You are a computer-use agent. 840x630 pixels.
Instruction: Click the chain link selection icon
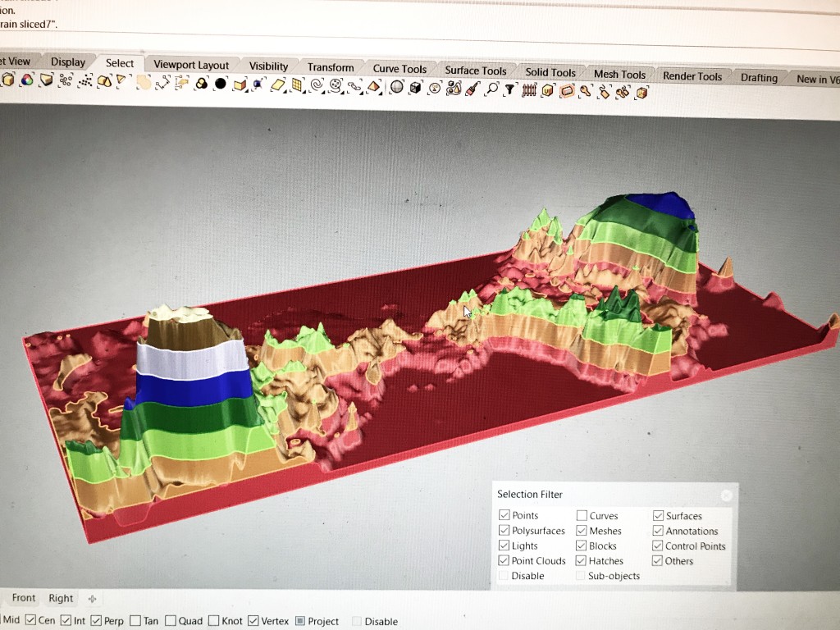click(355, 86)
